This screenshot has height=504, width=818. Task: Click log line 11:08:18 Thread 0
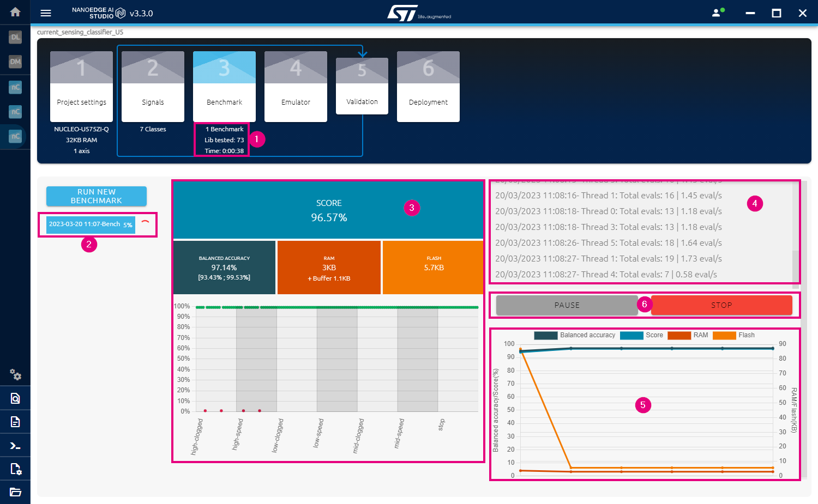[x=609, y=211]
